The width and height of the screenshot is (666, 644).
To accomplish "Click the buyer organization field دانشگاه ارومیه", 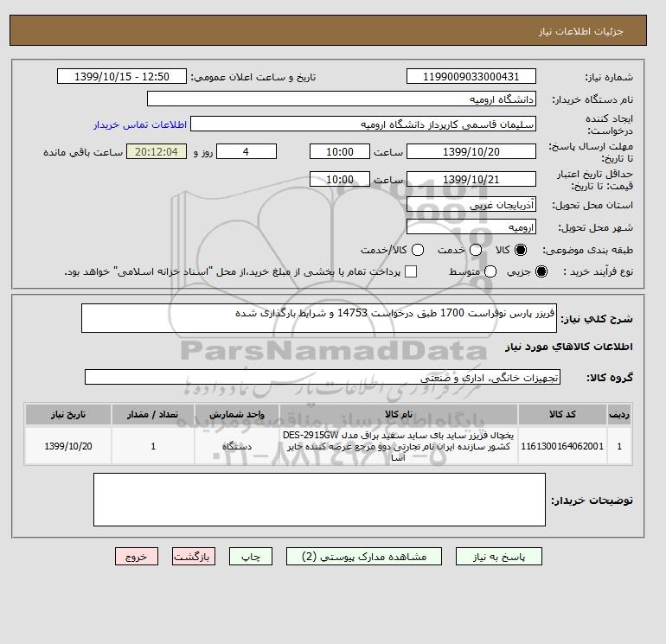I will click(x=342, y=99).
